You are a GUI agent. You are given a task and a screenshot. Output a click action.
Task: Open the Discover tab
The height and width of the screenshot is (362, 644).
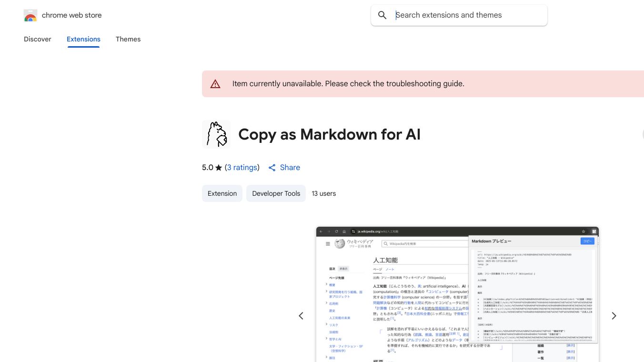click(38, 39)
